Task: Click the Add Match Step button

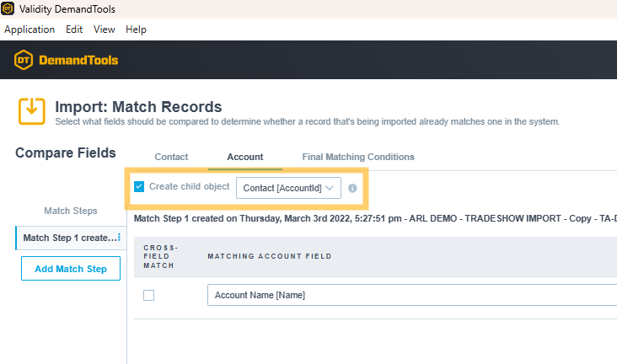Action: point(71,269)
